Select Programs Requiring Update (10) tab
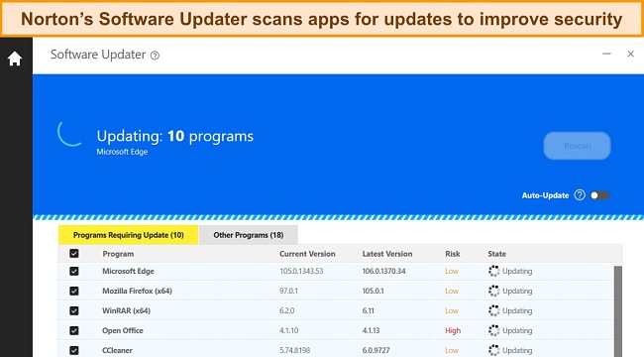 (x=128, y=235)
